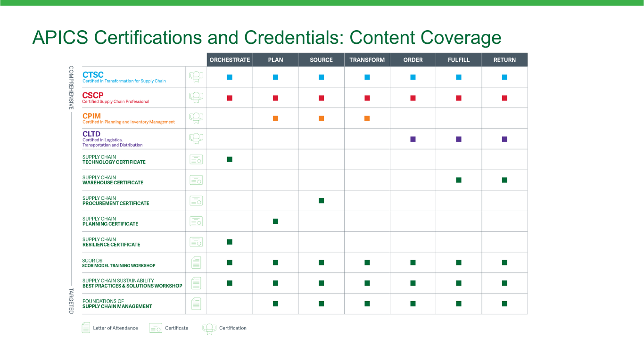
Task: Click 'PLANNING CERTIFICATE' label
Action: click(110, 224)
